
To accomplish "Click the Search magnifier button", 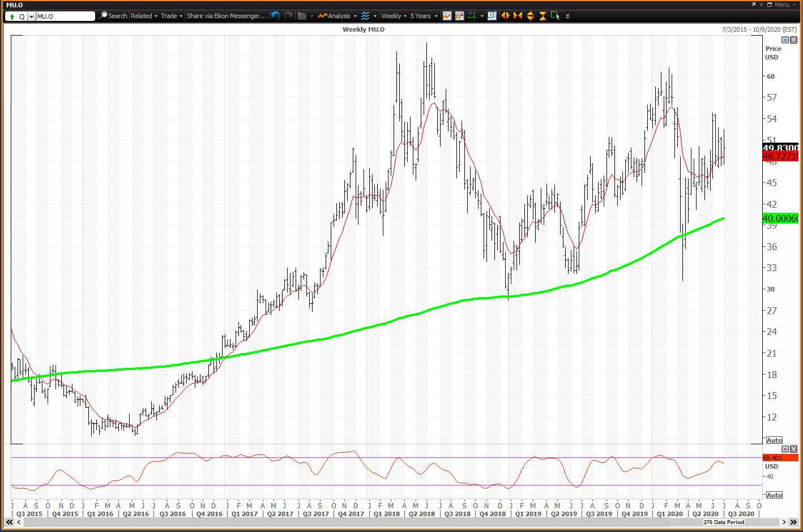I will [113, 16].
